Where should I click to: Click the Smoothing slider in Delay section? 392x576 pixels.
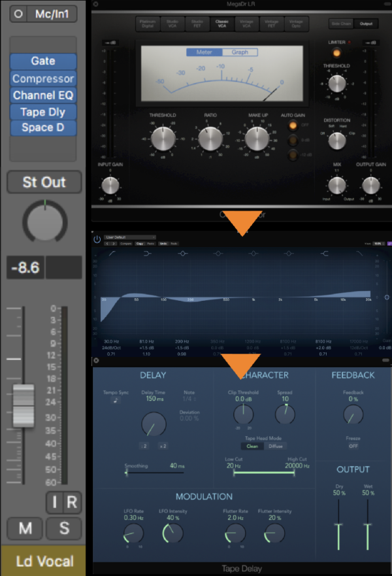155,473
